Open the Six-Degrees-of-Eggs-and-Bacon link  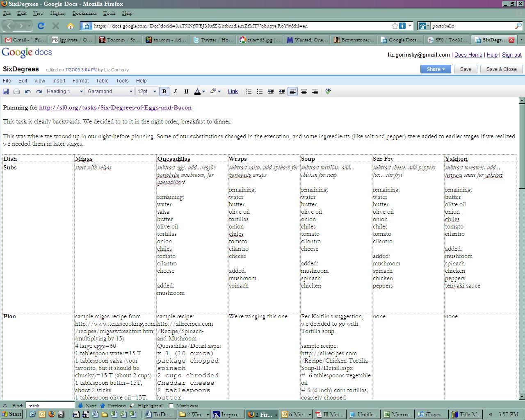(115, 107)
